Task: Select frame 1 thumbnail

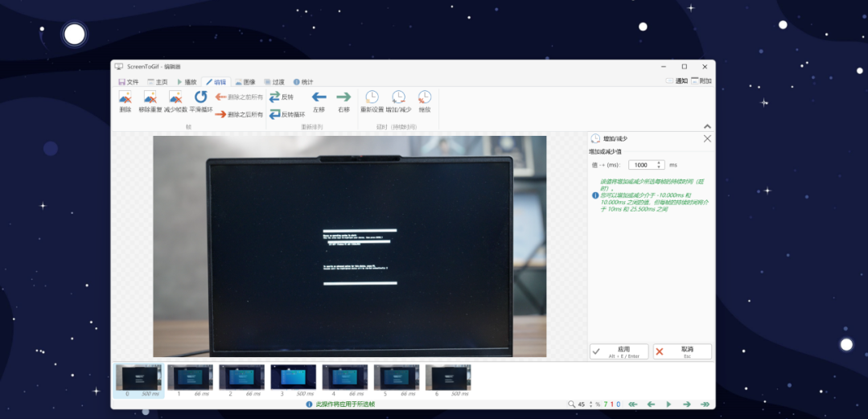Action: (191, 381)
